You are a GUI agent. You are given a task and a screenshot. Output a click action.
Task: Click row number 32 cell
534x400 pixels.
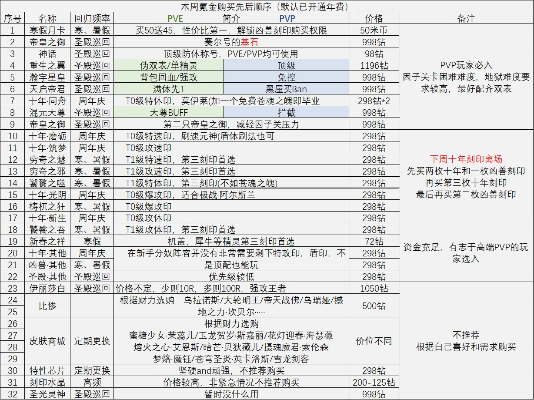pos(13,394)
